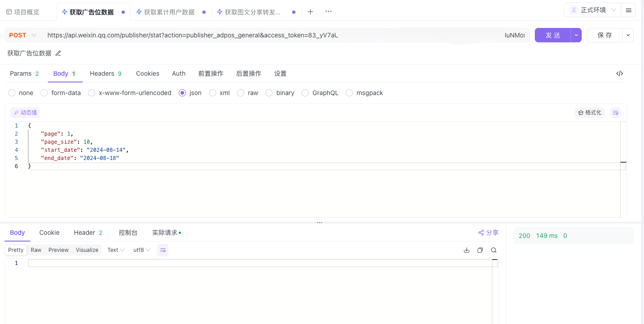Image resolution: width=644 pixels, height=324 pixels.
Task: Open the response Body tab
Action: [x=17, y=233]
